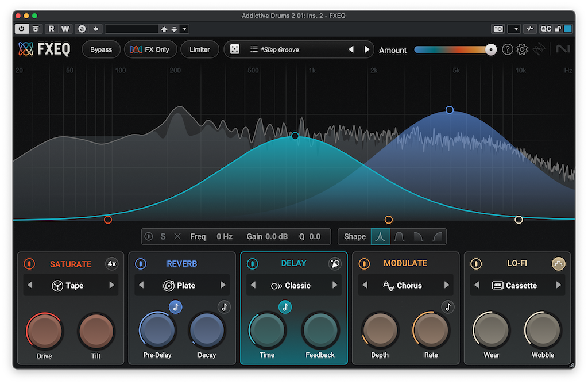Viewport: 588px width, 384px height.
Task: Select previous Saturate type before Tape
Action: (x=30, y=285)
